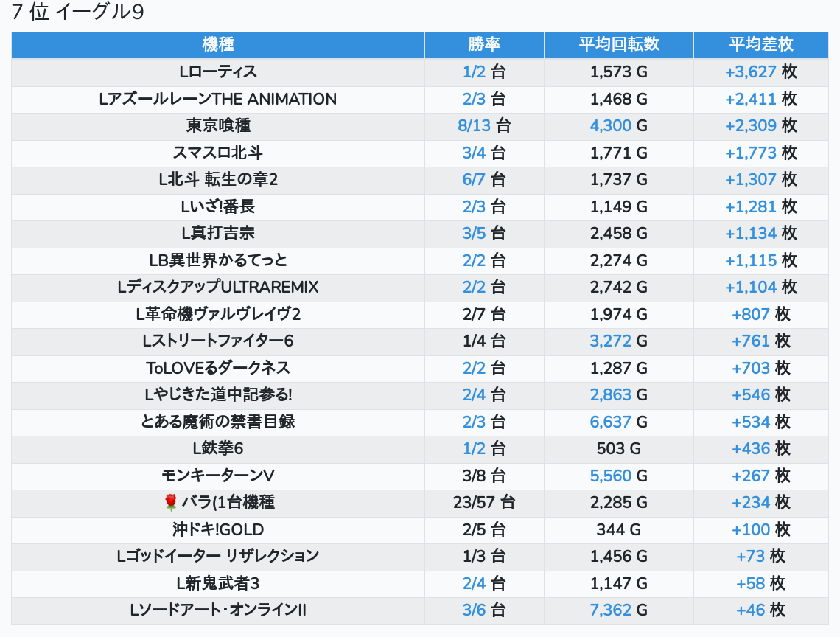Select the rose icon beside バラ(1台機種
Viewport: 840px width, 637px height.
170,502
